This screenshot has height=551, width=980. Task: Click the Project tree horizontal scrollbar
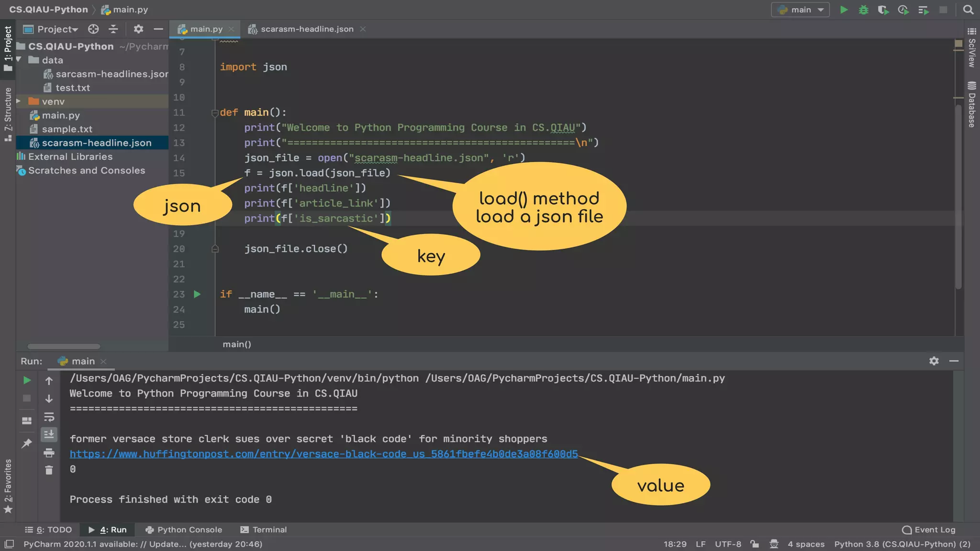coord(64,346)
